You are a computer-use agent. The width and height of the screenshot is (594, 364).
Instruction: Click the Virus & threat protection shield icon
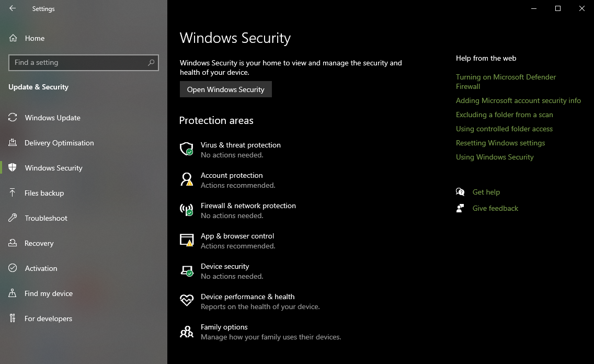pyautogui.click(x=186, y=149)
